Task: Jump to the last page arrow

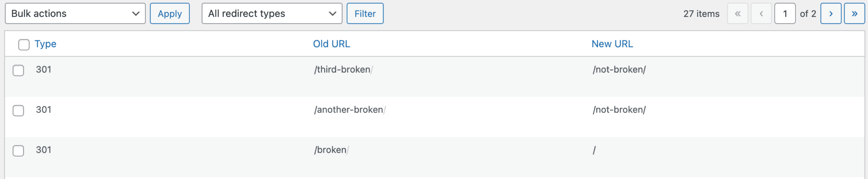Action: [x=854, y=14]
